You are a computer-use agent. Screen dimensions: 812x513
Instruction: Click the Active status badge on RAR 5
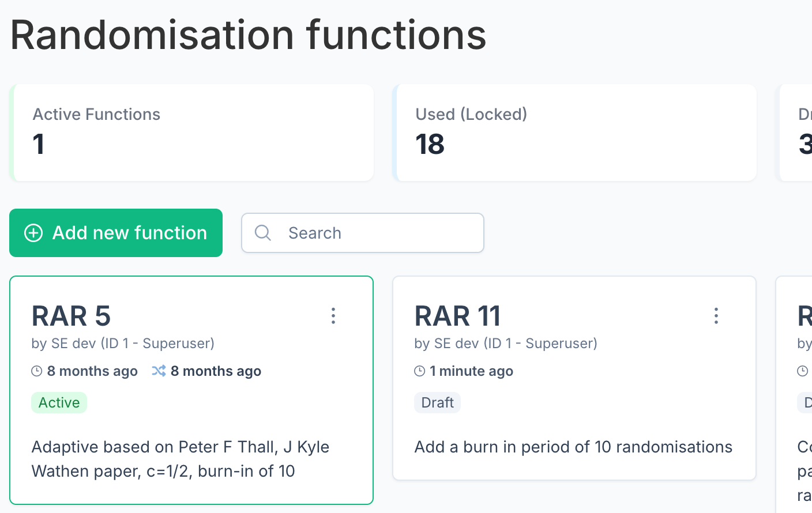pyautogui.click(x=59, y=402)
